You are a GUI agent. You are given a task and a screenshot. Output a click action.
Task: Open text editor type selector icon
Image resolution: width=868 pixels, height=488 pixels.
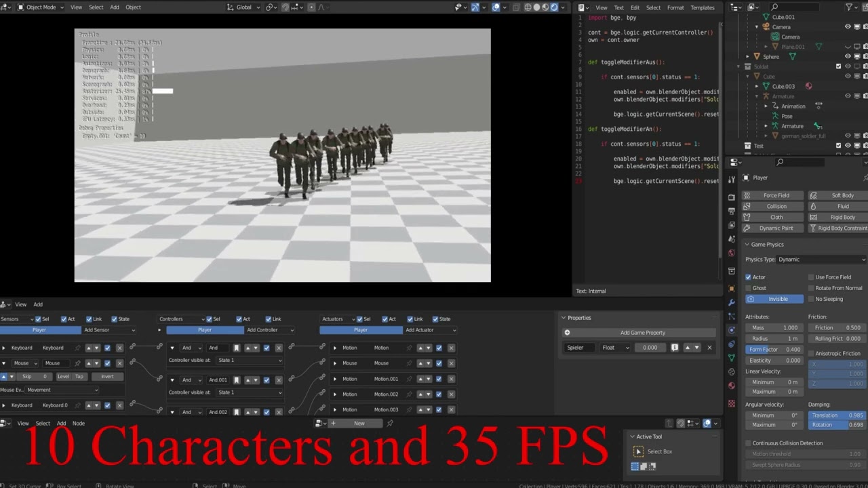(x=583, y=7)
